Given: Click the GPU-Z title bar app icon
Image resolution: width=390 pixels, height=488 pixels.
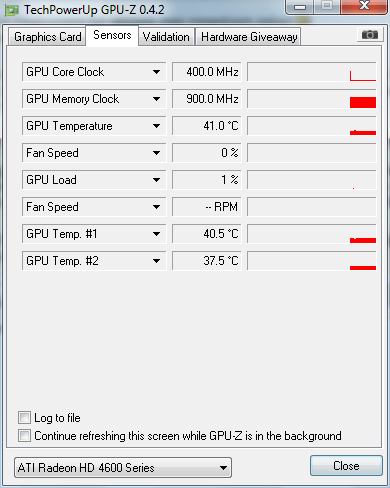Looking at the screenshot, I should click(x=12, y=10).
